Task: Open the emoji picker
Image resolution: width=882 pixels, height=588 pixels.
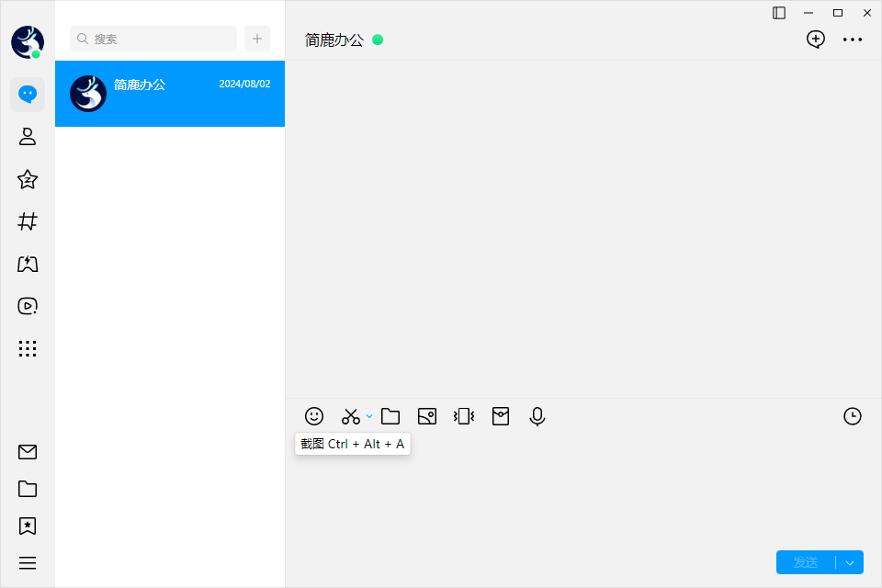Action: 314,416
